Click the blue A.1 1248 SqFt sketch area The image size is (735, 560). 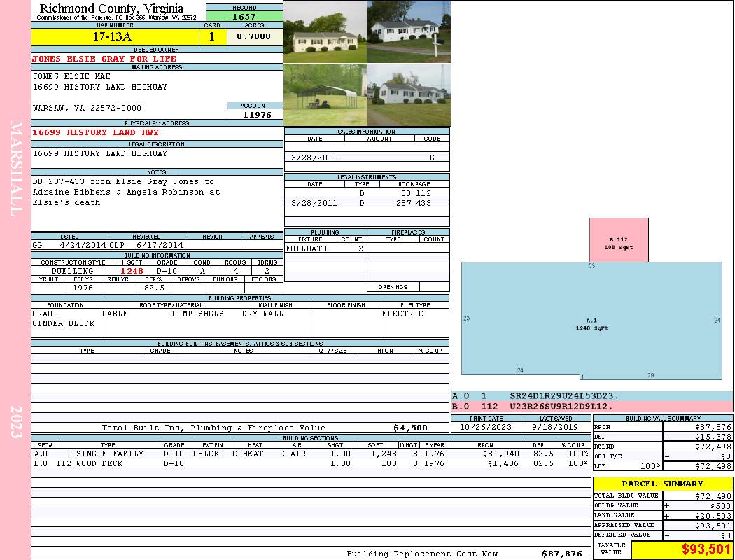(591, 322)
